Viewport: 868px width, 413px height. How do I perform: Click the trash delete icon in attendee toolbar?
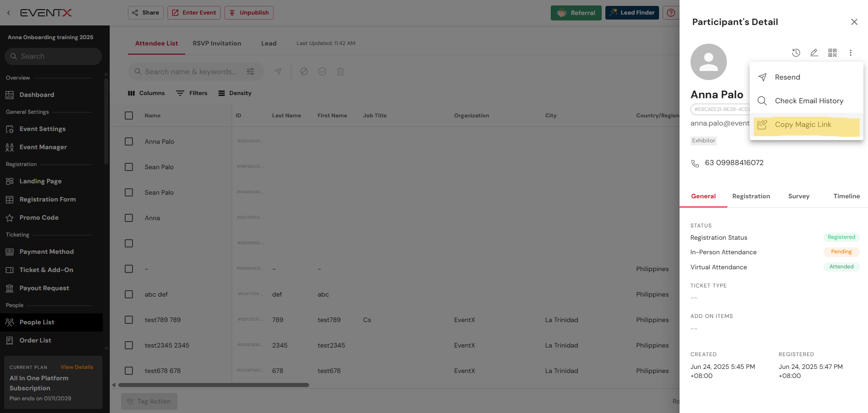click(x=340, y=71)
